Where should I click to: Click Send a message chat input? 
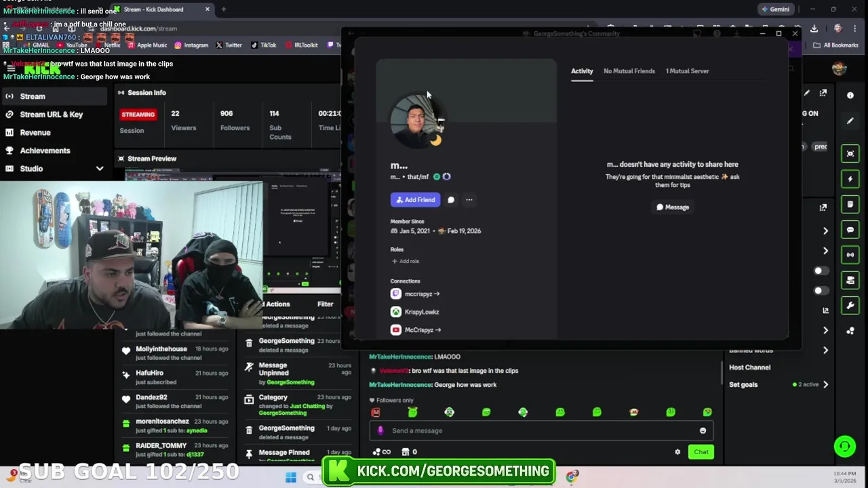tap(541, 431)
